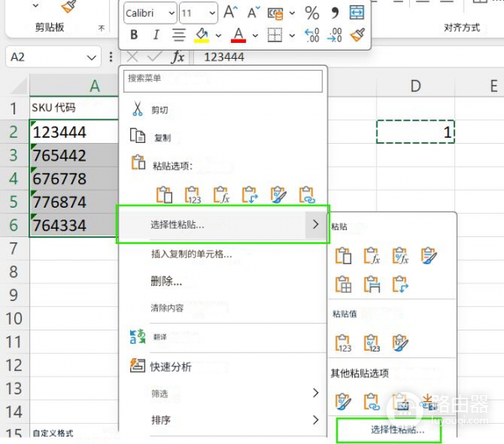Click Values 123 icon under 粘贴值
The image size is (504, 444).
pos(344,343)
